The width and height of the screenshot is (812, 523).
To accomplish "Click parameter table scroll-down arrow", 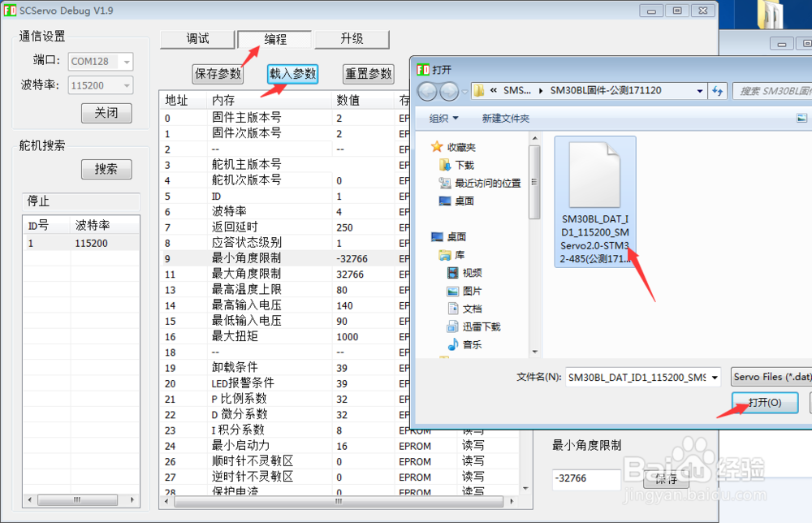I will click(525, 488).
